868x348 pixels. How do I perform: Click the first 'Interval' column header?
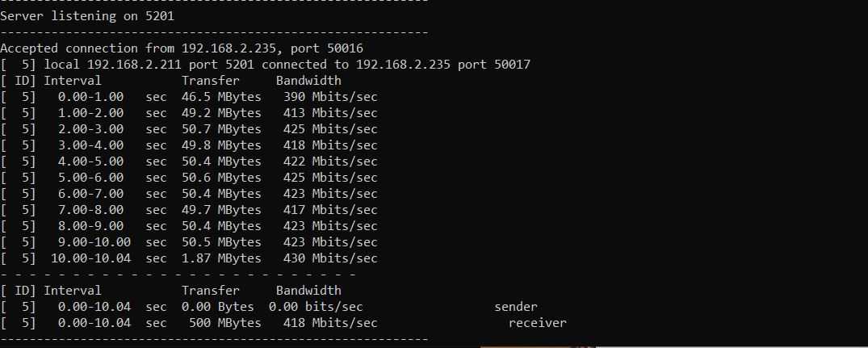point(73,81)
